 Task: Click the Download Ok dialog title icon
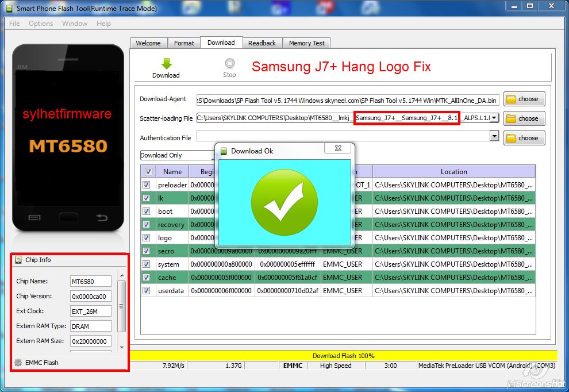tap(224, 151)
